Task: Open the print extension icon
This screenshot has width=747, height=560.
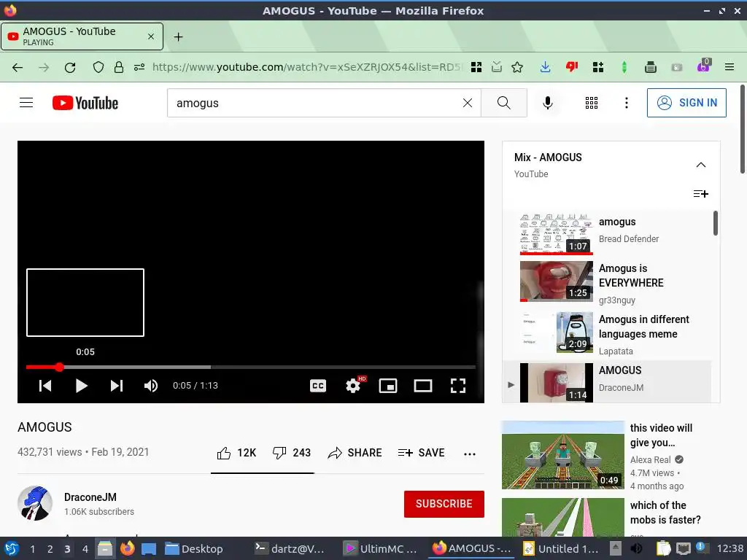Action: (x=650, y=67)
